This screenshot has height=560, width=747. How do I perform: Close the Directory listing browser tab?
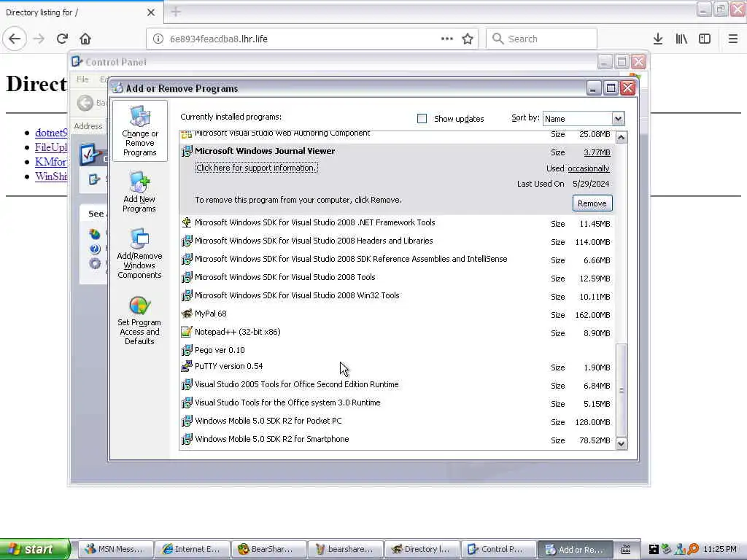pos(151,12)
